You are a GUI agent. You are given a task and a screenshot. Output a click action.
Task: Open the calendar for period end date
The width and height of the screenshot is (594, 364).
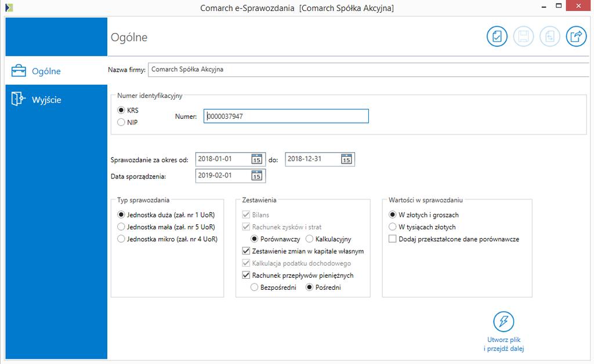[346, 159]
